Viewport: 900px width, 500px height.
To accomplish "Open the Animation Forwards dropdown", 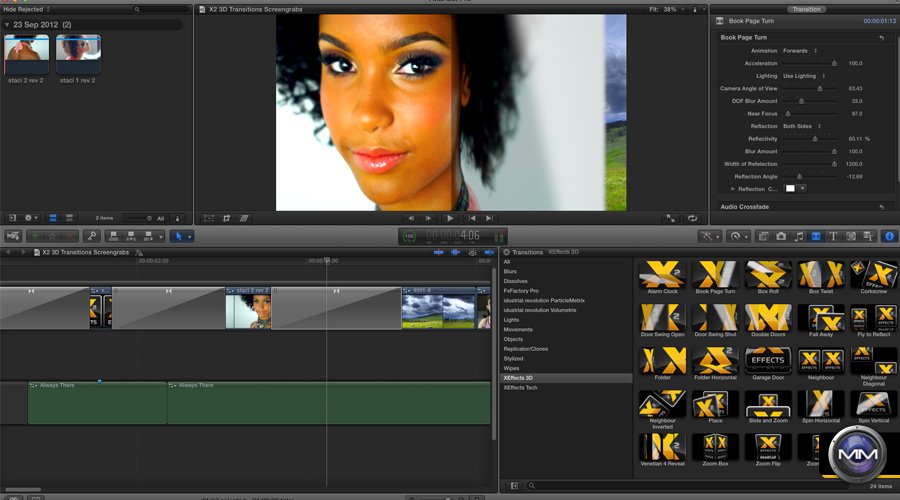I will pos(799,50).
